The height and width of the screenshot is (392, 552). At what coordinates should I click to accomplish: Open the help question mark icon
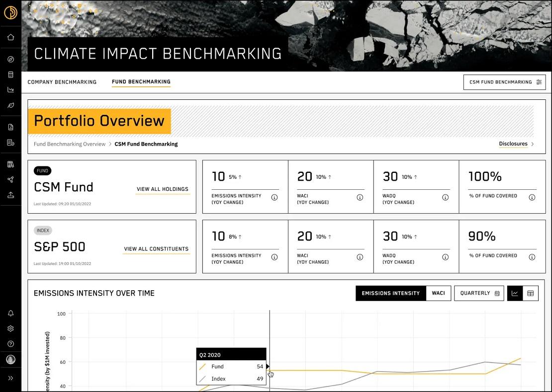pos(10,344)
